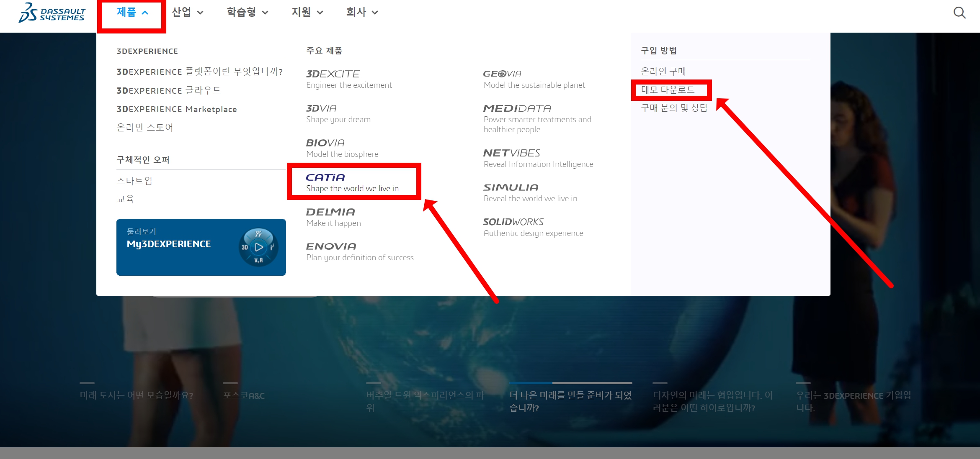Choose the GEOVIA product
Screen dimensions: 980x459
tap(534, 79)
